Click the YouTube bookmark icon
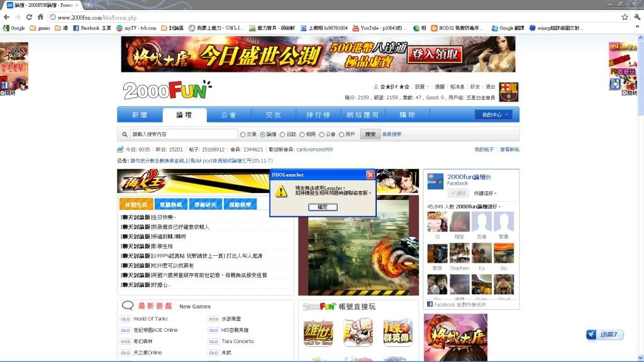 click(x=356, y=28)
